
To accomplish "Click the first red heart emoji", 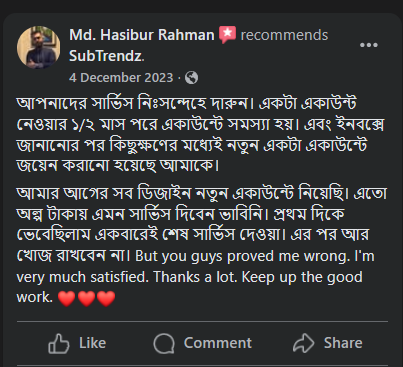I will pyautogui.click(x=67, y=298).
